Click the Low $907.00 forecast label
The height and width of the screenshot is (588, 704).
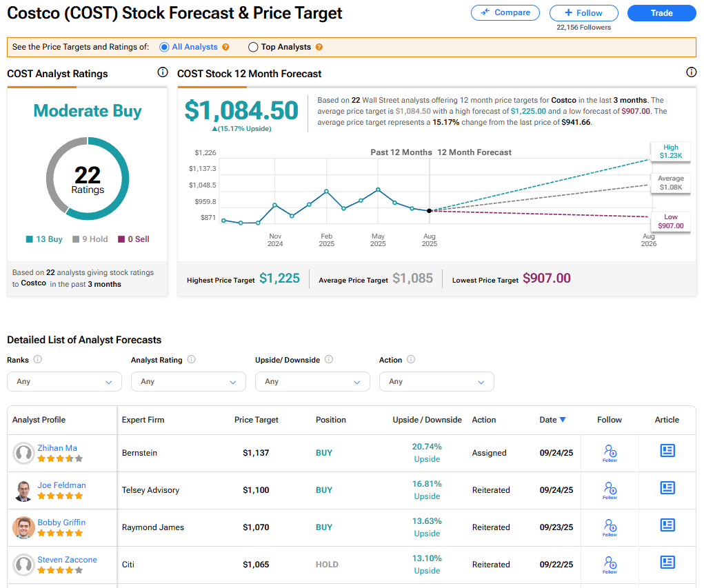tap(671, 221)
